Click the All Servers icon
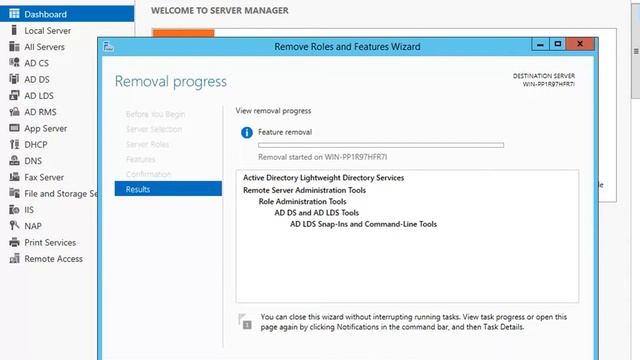 point(14,47)
